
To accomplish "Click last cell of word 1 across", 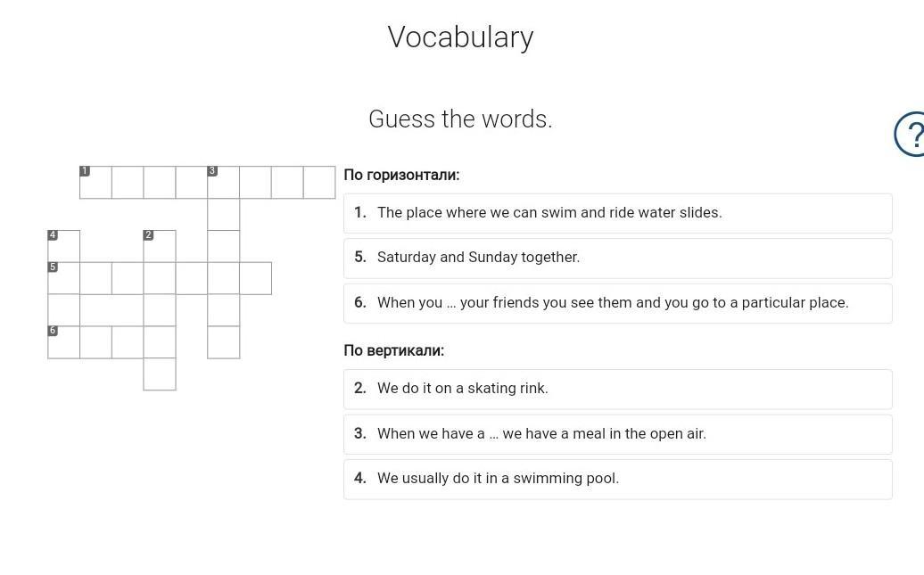I will pyautogui.click(x=319, y=183).
